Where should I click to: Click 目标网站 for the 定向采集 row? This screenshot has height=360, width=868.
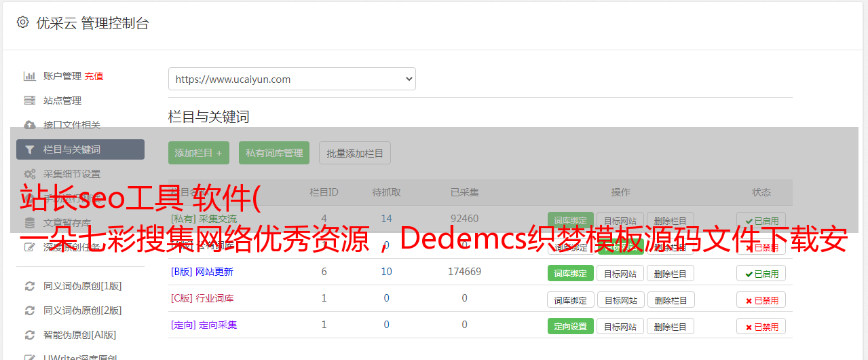620,326
